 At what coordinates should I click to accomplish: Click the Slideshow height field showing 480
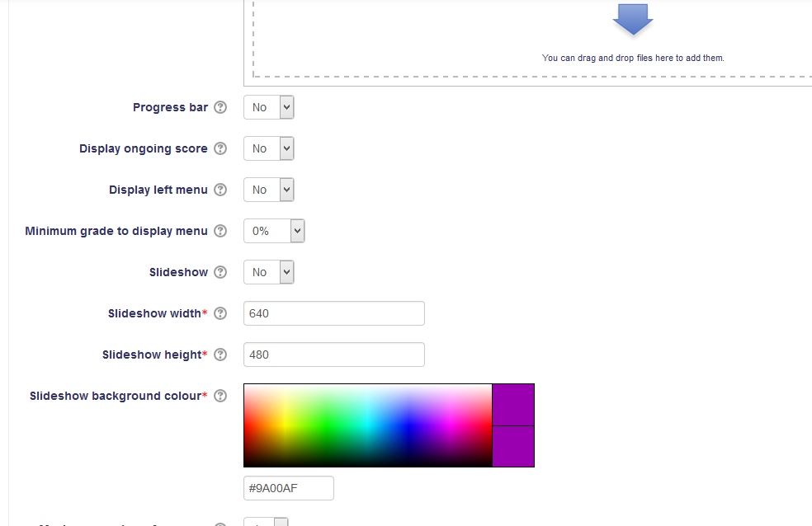334,355
